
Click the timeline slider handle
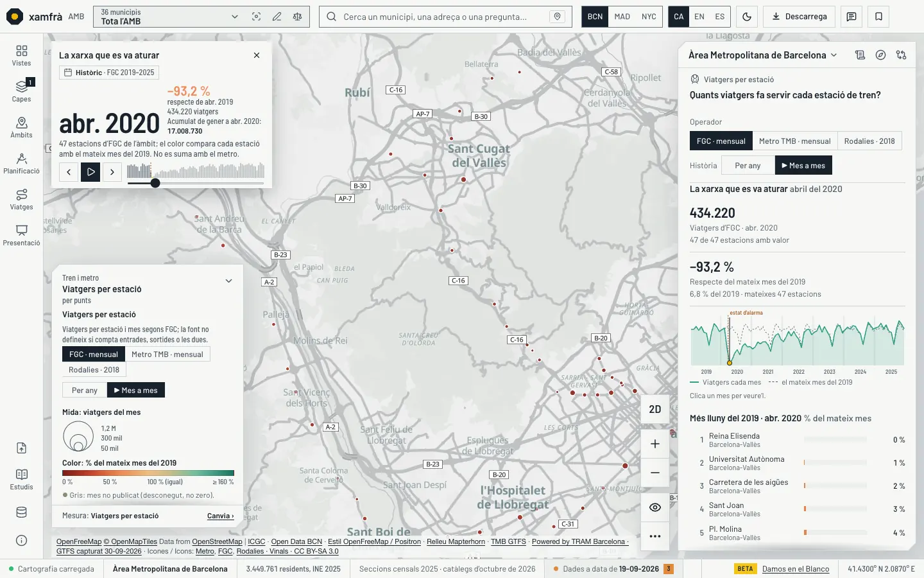pos(155,183)
